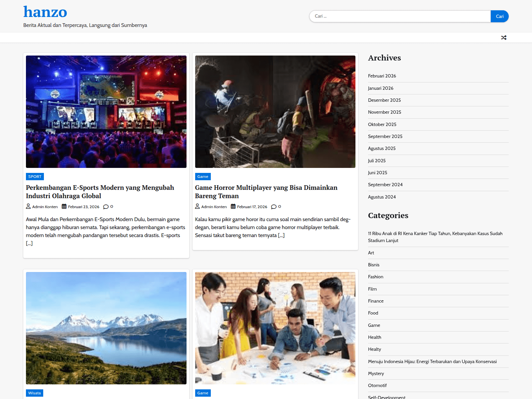Click the Wisata category tag
This screenshot has width=532, height=399.
click(x=35, y=393)
